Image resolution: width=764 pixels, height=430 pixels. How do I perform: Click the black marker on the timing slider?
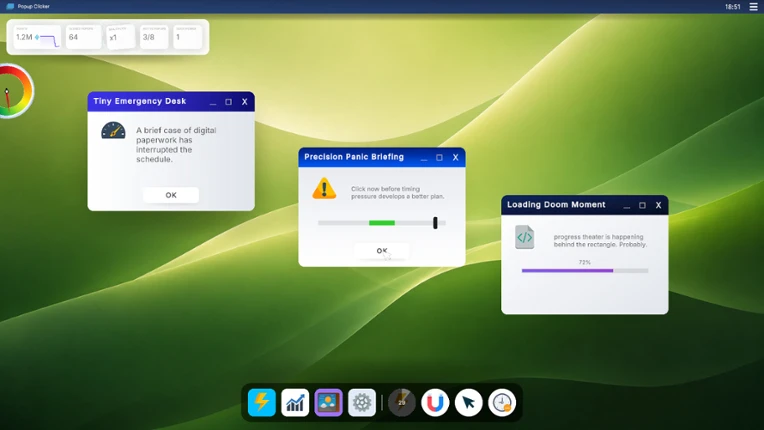click(435, 223)
